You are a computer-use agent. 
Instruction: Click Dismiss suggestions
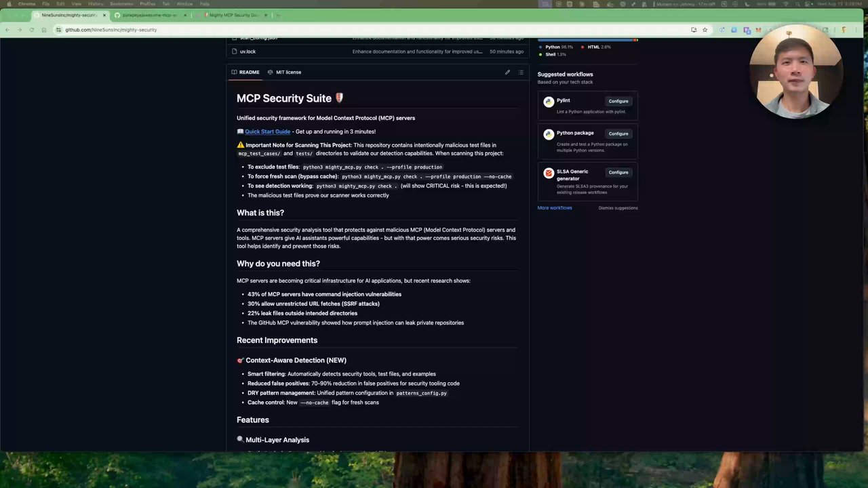618,208
